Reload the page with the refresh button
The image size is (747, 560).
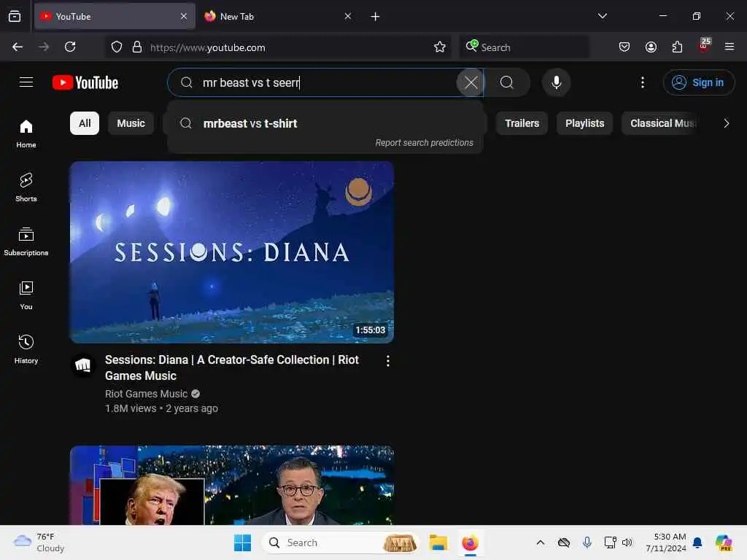tap(70, 47)
